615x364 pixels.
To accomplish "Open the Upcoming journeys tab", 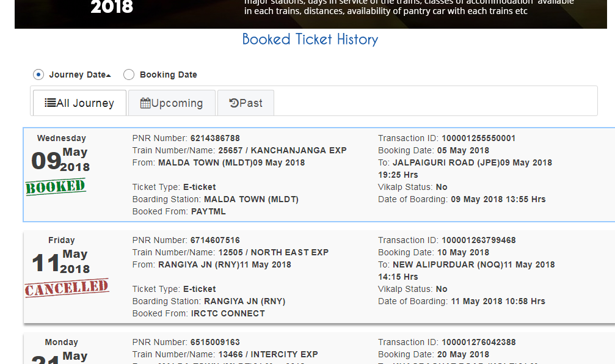I will coord(172,103).
